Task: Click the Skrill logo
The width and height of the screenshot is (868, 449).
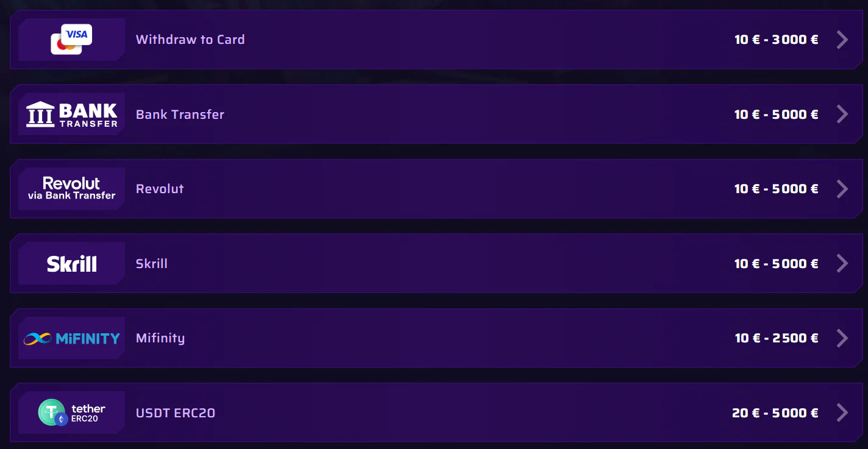Action: (x=71, y=264)
